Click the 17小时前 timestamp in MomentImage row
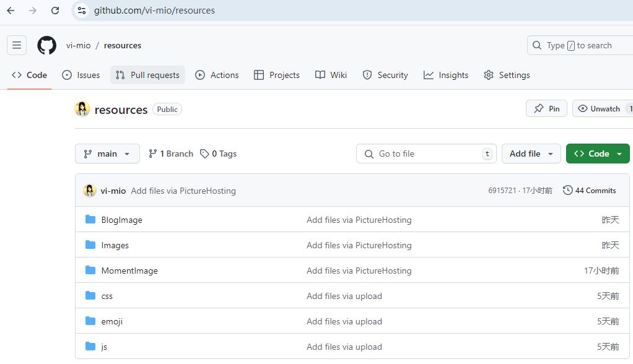Screen dimensions: 633x364 pyautogui.click(x=601, y=271)
